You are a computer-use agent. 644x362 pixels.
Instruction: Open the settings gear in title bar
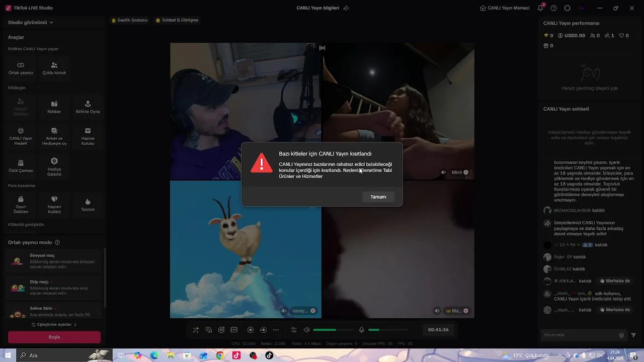[x=568, y=8]
